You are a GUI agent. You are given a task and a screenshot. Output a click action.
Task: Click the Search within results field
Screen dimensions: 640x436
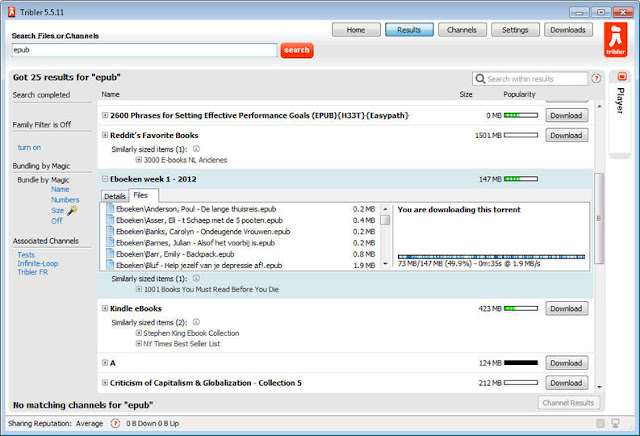(x=530, y=79)
